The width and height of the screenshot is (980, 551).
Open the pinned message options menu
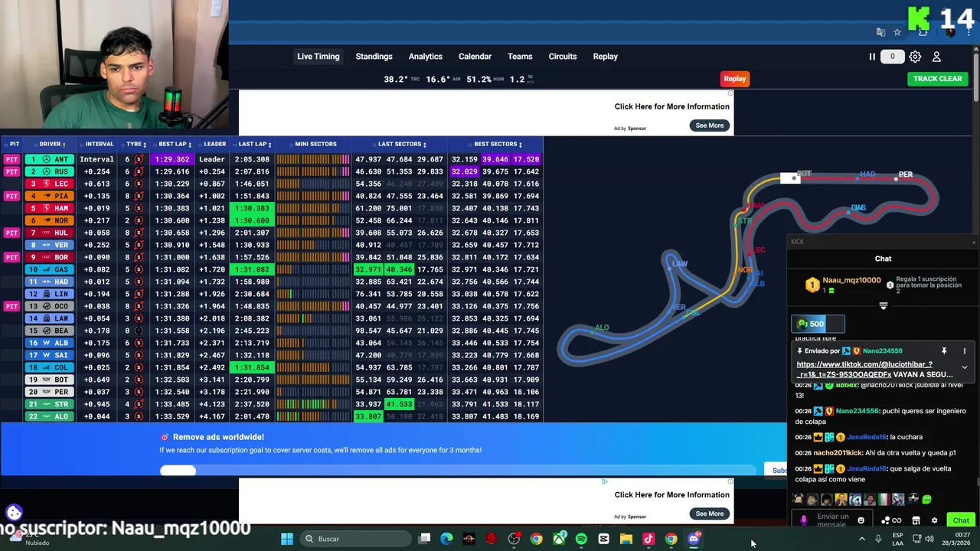[964, 351]
